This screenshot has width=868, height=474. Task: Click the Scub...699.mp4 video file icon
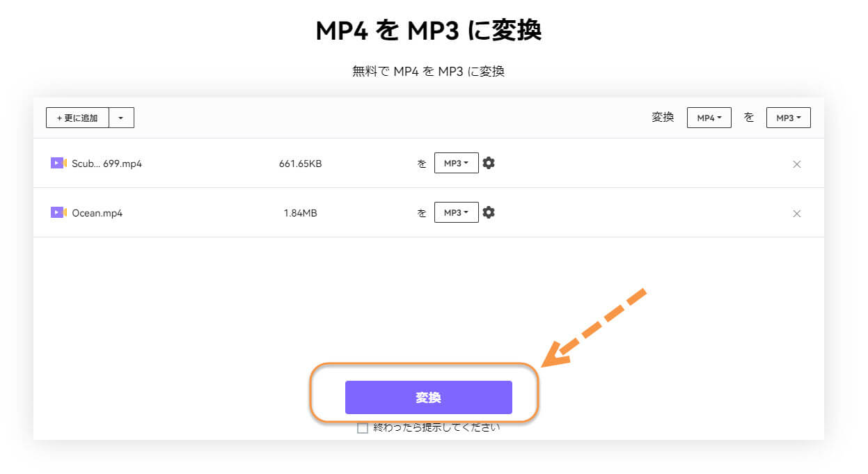pyautogui.click(x=58, y=164)
